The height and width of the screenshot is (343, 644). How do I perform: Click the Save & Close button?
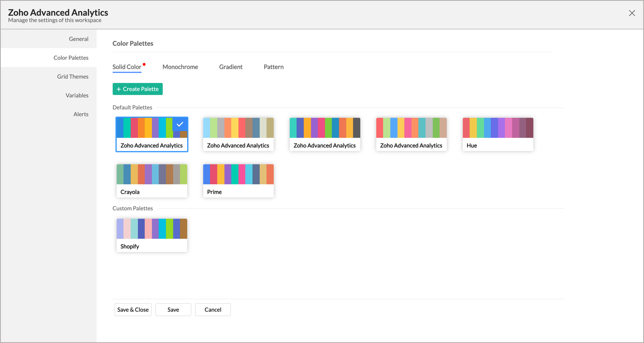click(x=133, y=310)
